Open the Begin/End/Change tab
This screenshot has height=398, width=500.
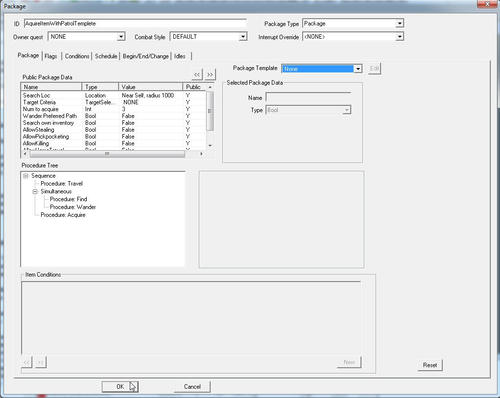coord(146,56)
